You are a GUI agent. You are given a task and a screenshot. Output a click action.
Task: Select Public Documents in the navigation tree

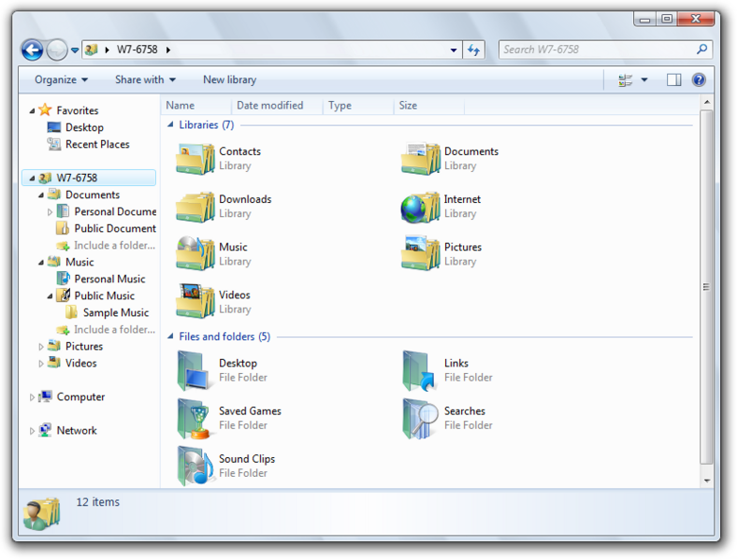click(x=107, y=229)
